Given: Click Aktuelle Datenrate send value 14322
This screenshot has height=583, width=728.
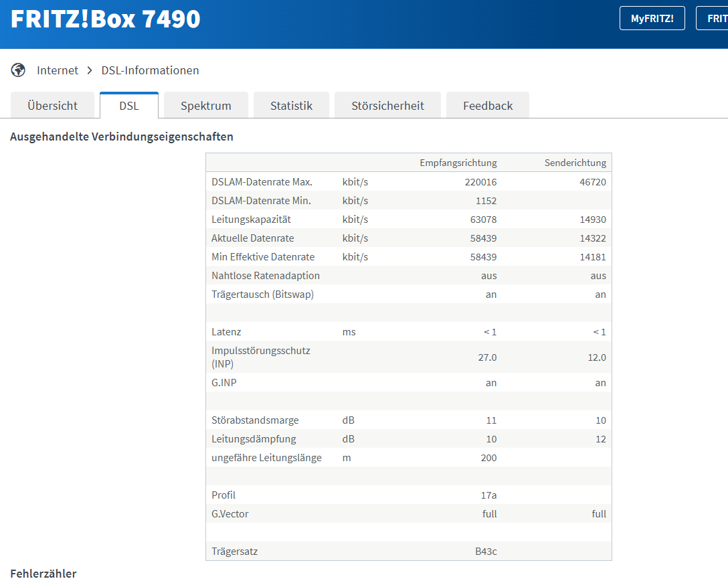Looking at the screenshot, I should coord(593,238).
